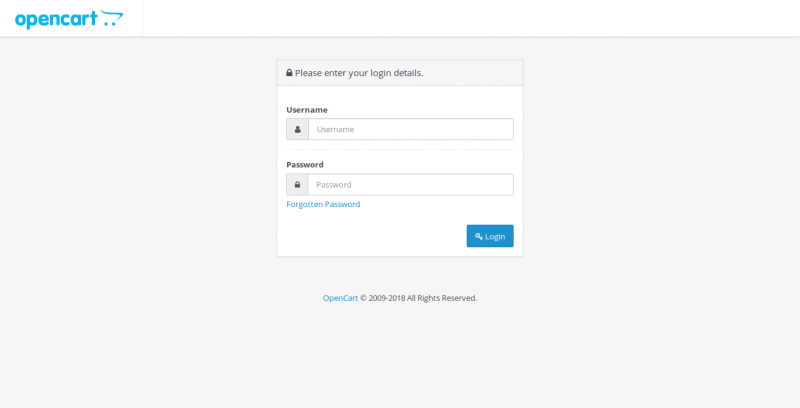Click the padlock icon beside Password field
This screenshot has width=800, height=408.
[297, 185]
